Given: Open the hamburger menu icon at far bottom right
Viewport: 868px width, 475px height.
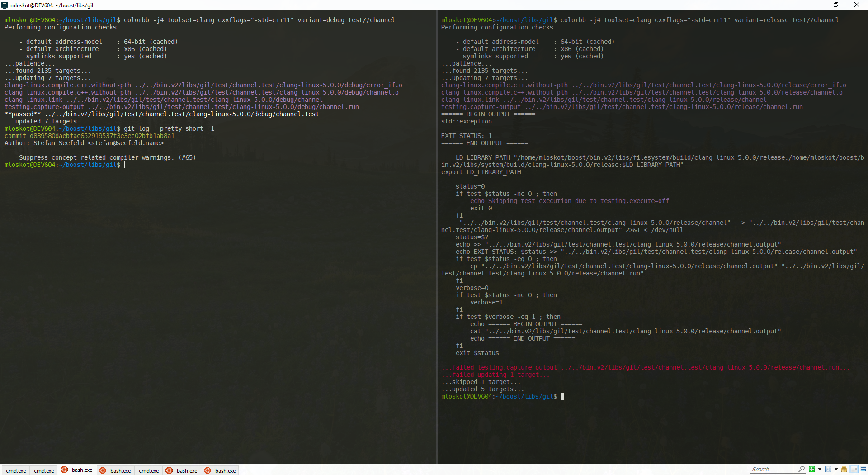Looking at the screenshot, I should [x=862, y=469].
